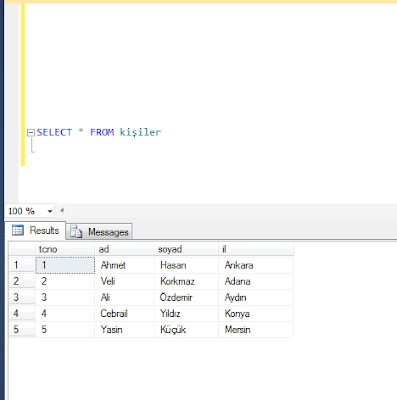The image size is (397, 400).
Task: Select row 2 via its row header
Action: (22, 281)
